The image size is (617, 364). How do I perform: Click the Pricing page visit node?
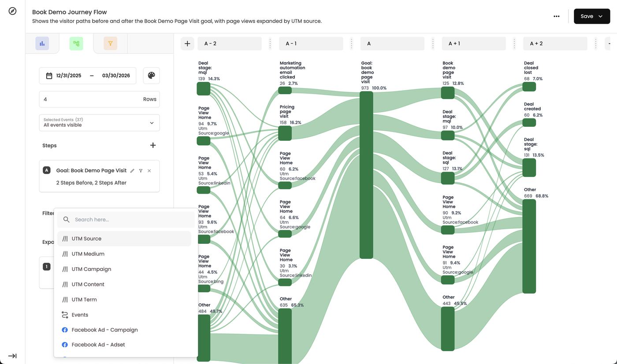pyautogui.click(x=285, y=133)
